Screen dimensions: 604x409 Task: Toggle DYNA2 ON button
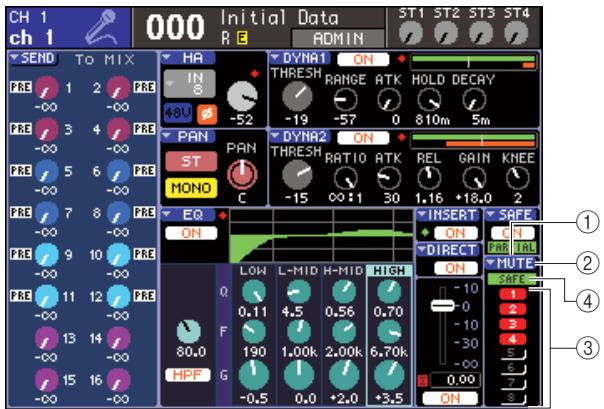(363, 138)
